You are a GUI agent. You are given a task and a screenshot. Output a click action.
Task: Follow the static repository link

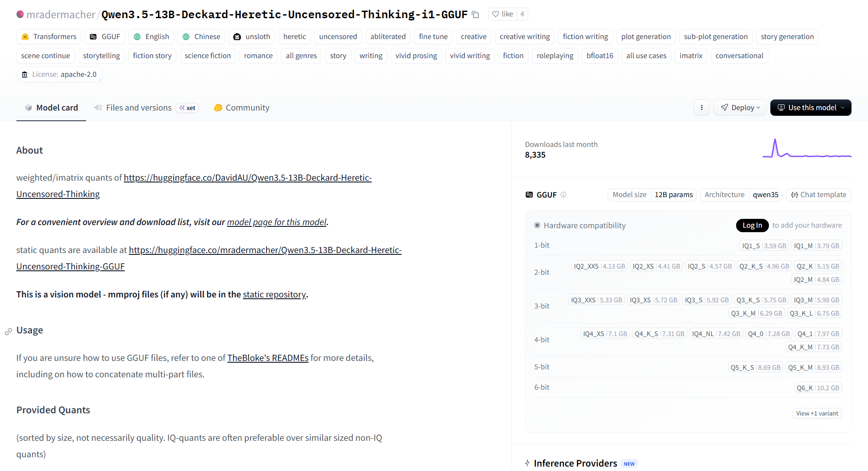point(274,294)
